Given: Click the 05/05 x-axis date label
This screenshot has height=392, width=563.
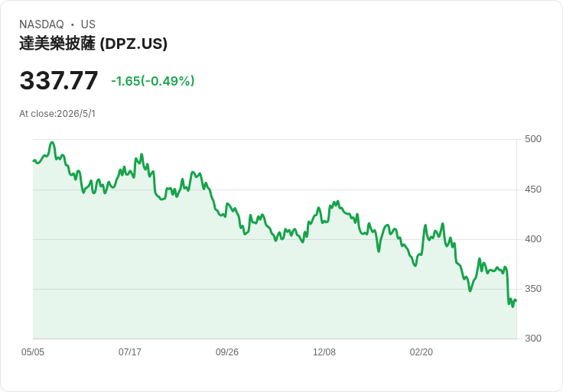Looking at the screenshot, I should click(33, 352).
